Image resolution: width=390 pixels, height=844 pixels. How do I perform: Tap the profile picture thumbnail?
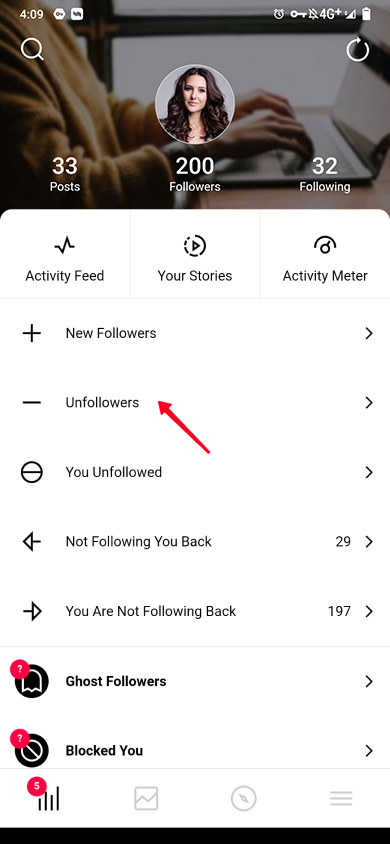point(195,104)
